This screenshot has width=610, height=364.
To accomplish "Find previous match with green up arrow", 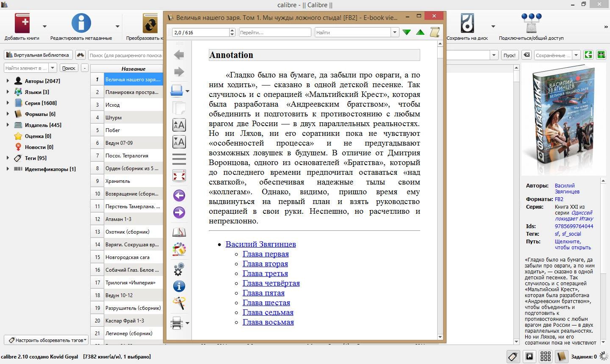I will click(x=420, y=32).
